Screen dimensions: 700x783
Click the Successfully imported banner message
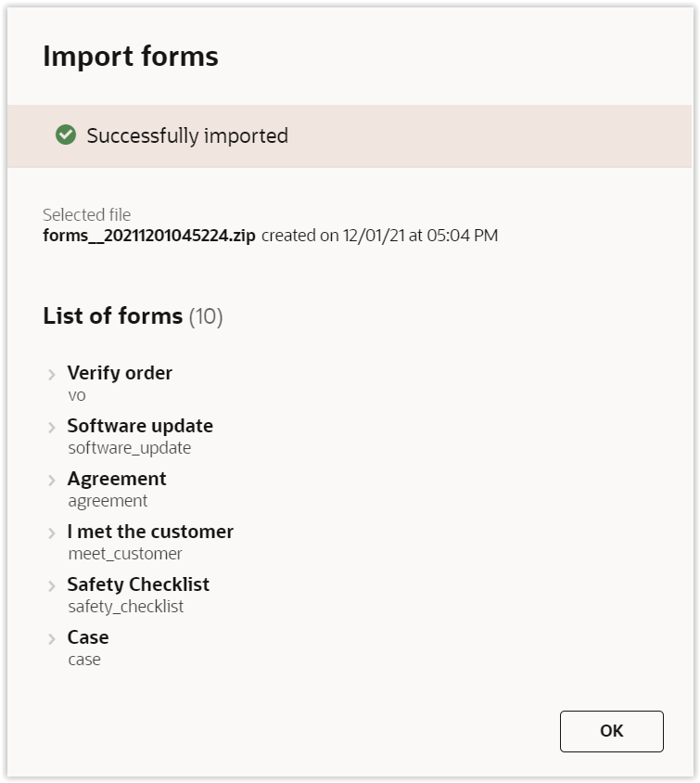pos(187,135)
